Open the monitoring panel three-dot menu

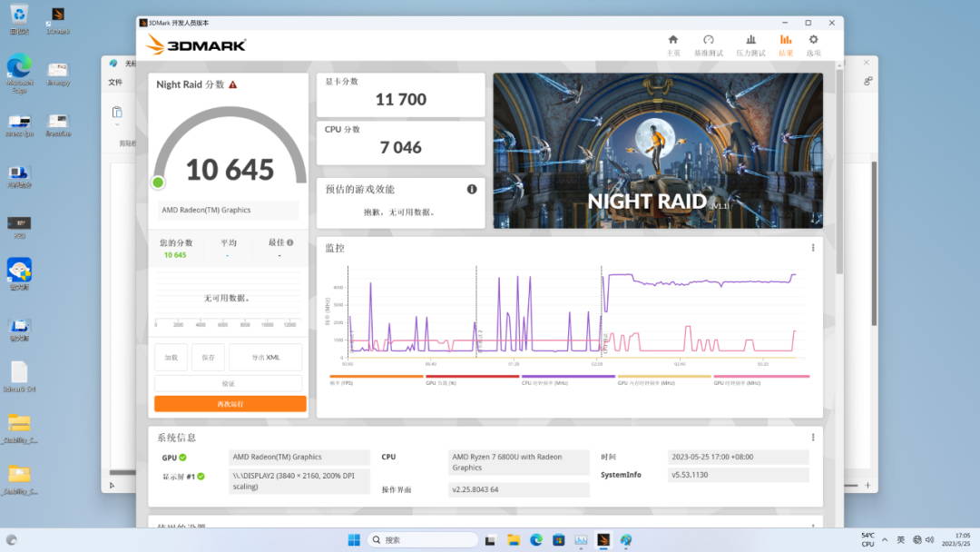tap(813, 248)
